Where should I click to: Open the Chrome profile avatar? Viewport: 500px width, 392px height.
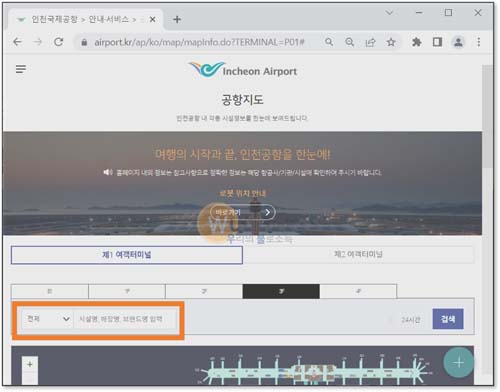[x=458, y=42]
